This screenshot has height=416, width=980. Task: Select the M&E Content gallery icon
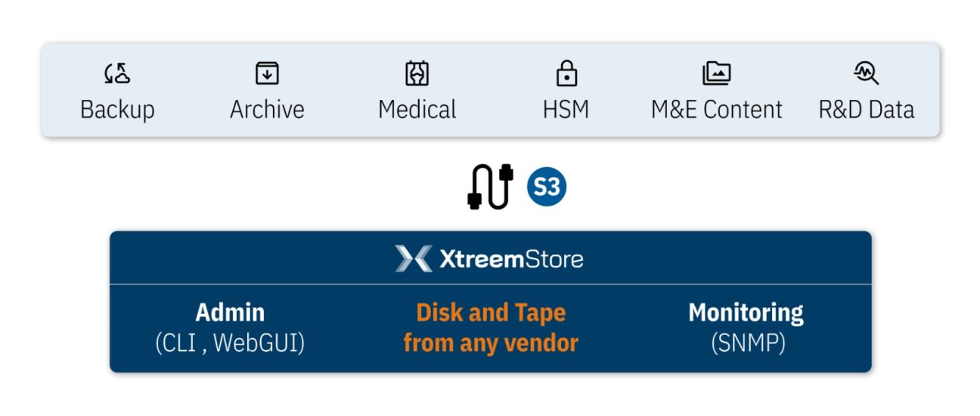(716, 73)
